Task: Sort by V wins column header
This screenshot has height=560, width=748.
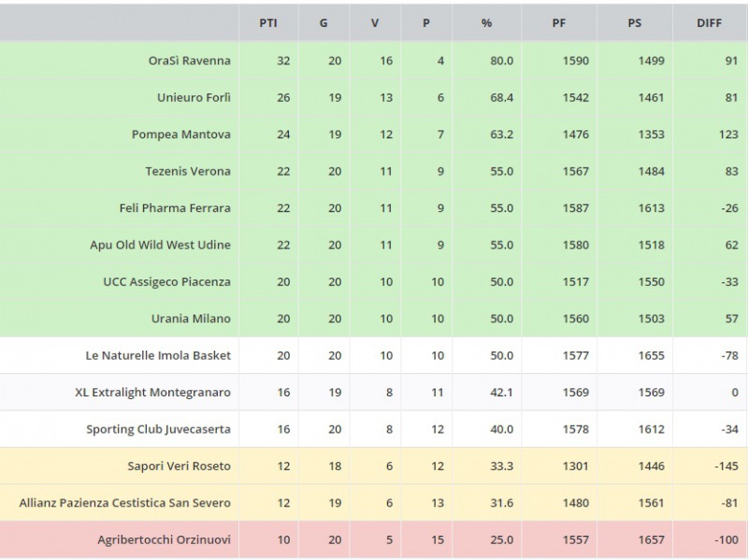Action: [375, 23]
